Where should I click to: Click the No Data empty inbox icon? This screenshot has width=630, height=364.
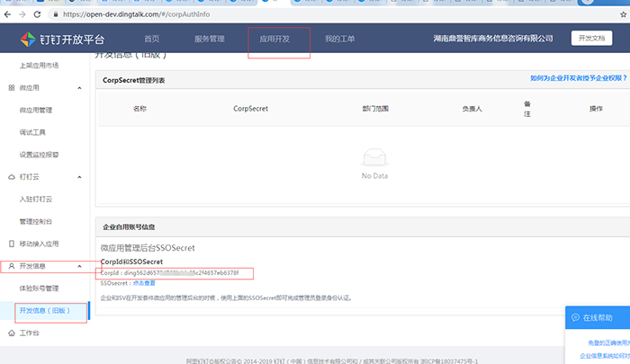pyautogui.click(x=374, y=157)
